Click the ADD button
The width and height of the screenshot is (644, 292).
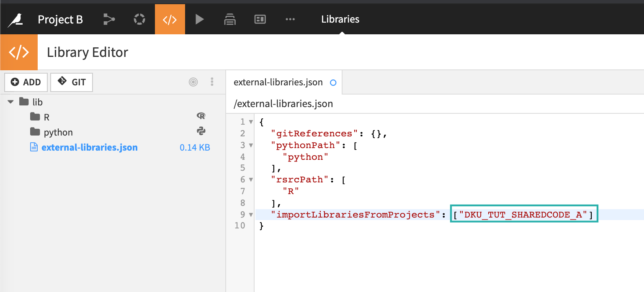pyautogui.click(x=26, y=82)
